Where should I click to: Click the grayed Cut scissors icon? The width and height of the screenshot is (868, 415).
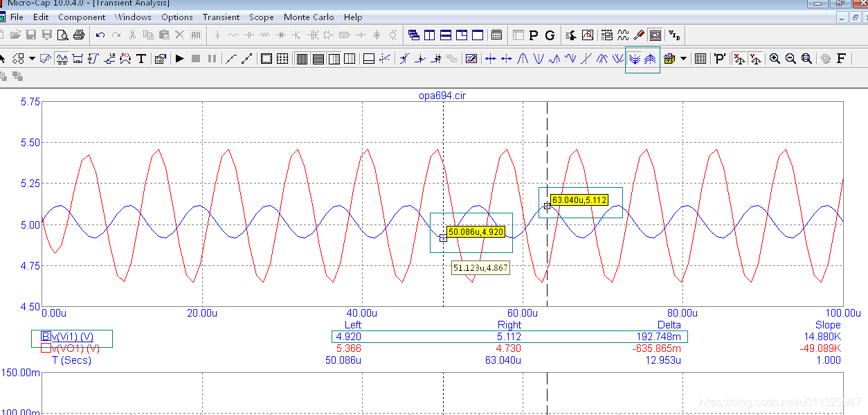click(x=132, y=35)
